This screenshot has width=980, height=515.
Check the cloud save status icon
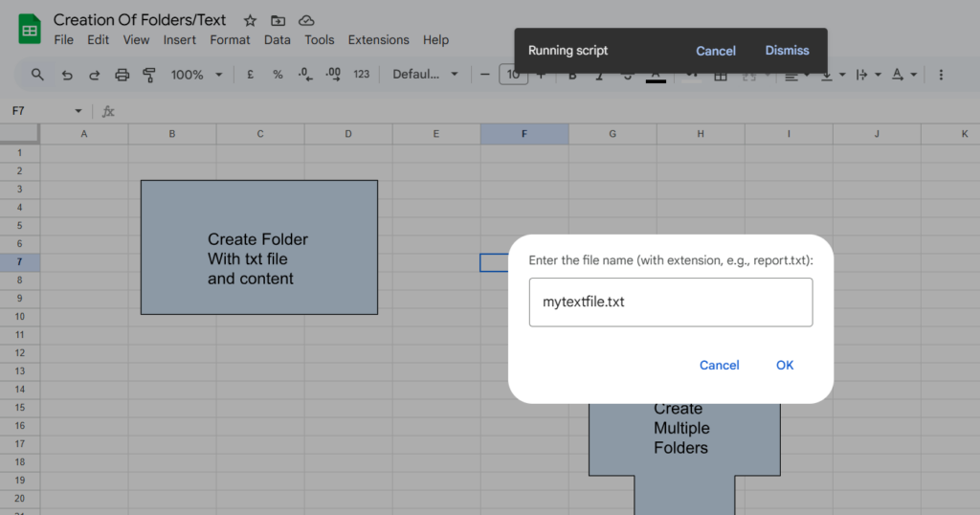306,21
